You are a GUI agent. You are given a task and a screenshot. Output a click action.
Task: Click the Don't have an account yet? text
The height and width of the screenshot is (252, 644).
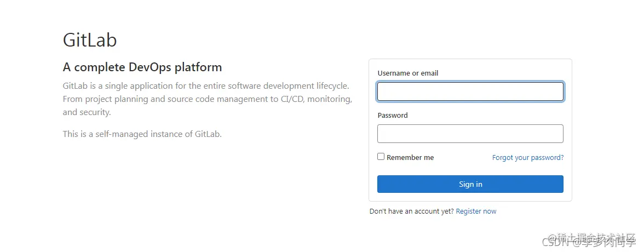[412, 211]
